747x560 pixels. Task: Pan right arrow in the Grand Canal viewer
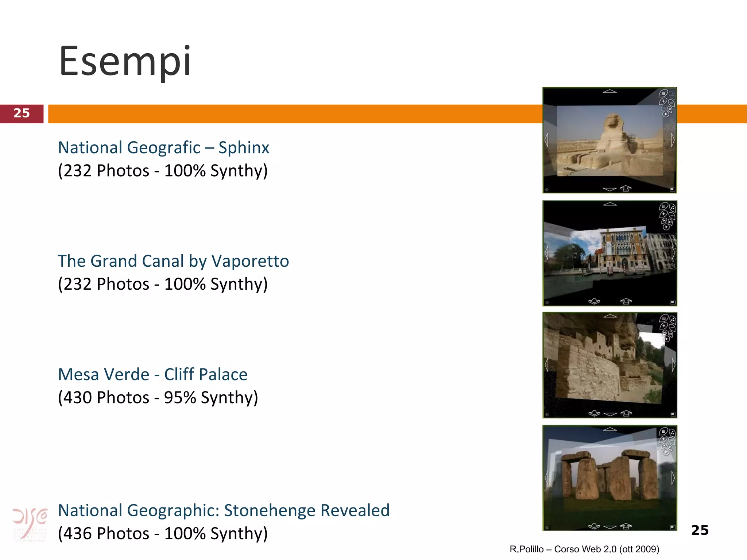click(673, 252)
